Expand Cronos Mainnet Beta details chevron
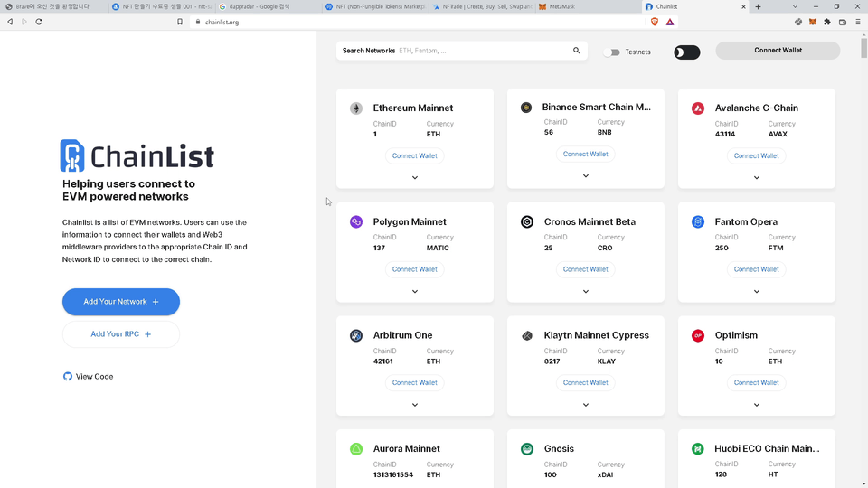Viewport: 868px width, 488px height. click(586, 291)
